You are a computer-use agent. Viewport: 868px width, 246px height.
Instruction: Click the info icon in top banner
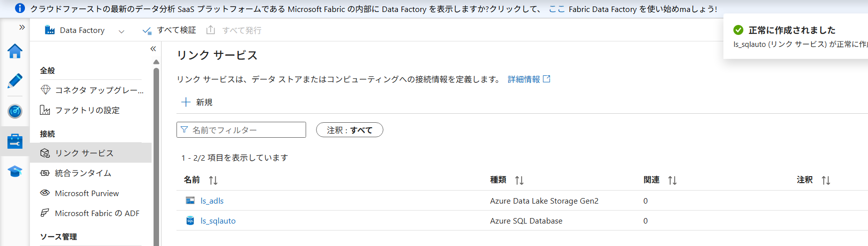click(x=20, y=8)
